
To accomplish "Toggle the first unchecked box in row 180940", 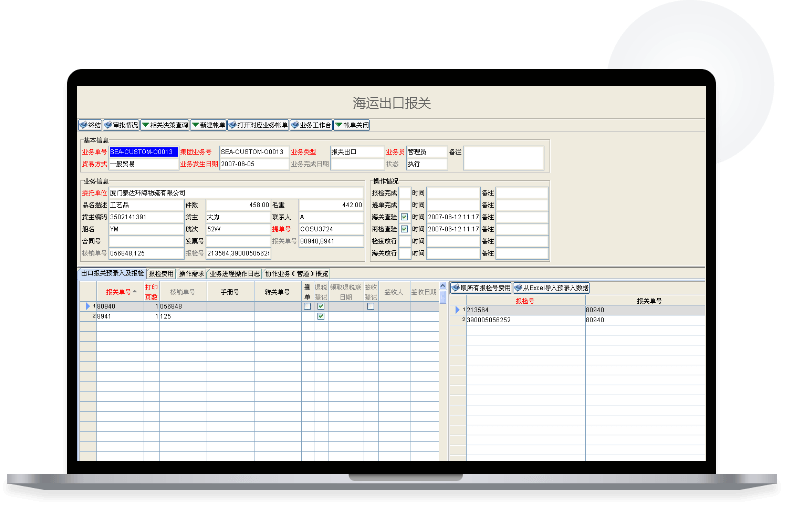I will click(307, 307).
